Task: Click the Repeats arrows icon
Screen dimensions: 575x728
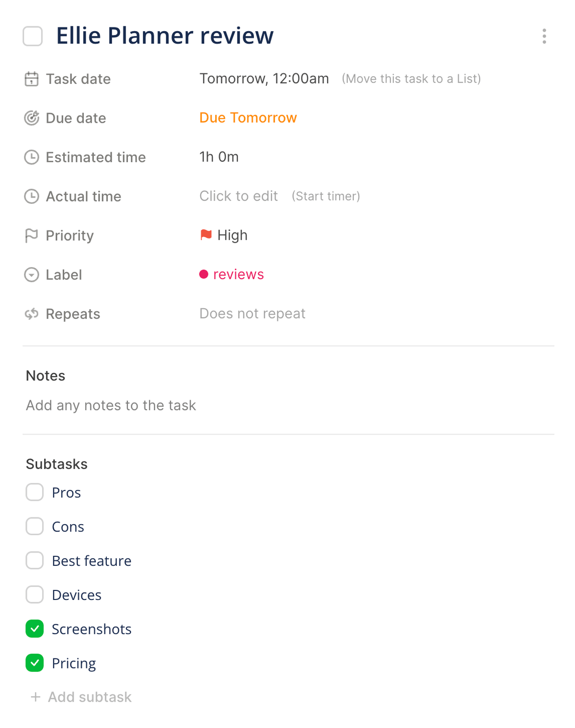Action: [x=32, y=314]
